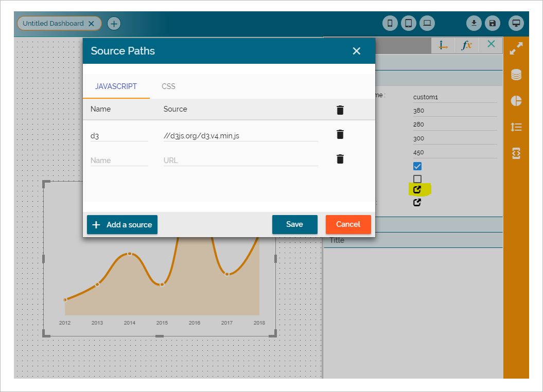Uncheck the checked blue checkbox
Image resolution: width=543 pixels, height=392 pixels.
coord(417,166)
